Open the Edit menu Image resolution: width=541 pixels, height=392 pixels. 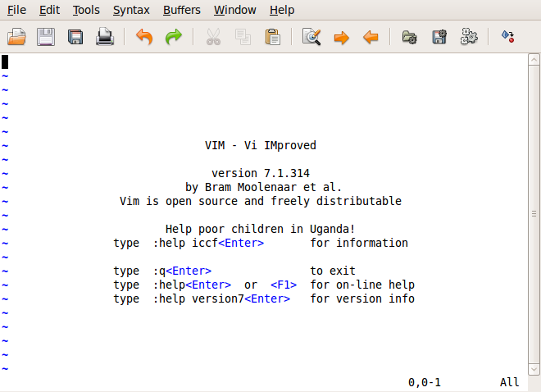pyautogui.click(x=49, y=10)
